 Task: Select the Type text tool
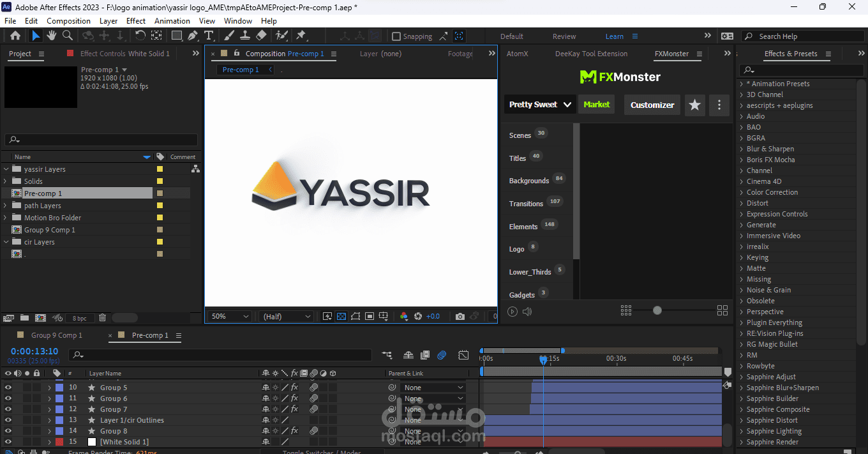[209, 36]
